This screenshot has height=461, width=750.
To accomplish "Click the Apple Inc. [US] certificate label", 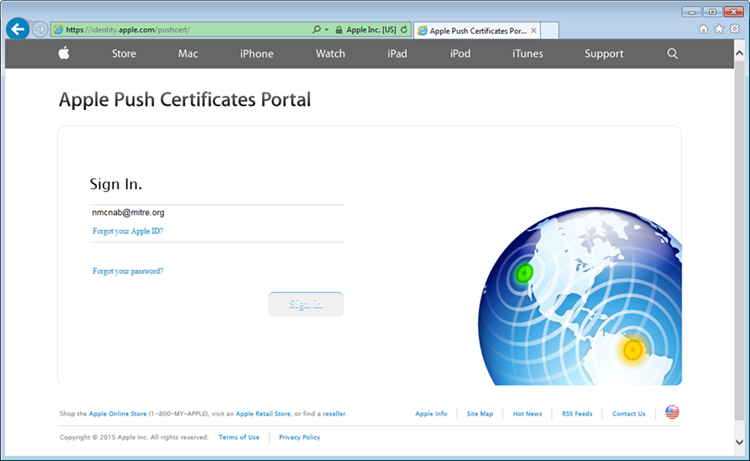I will [371, 30].
